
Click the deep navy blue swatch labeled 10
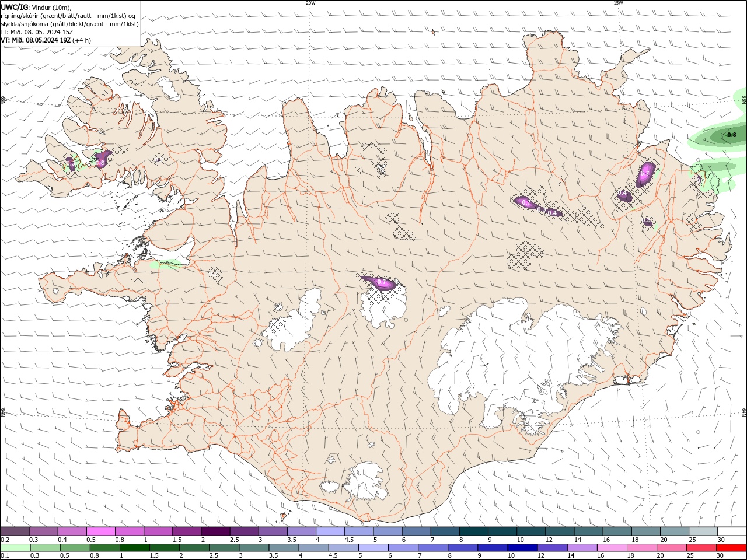pos(522,548)
